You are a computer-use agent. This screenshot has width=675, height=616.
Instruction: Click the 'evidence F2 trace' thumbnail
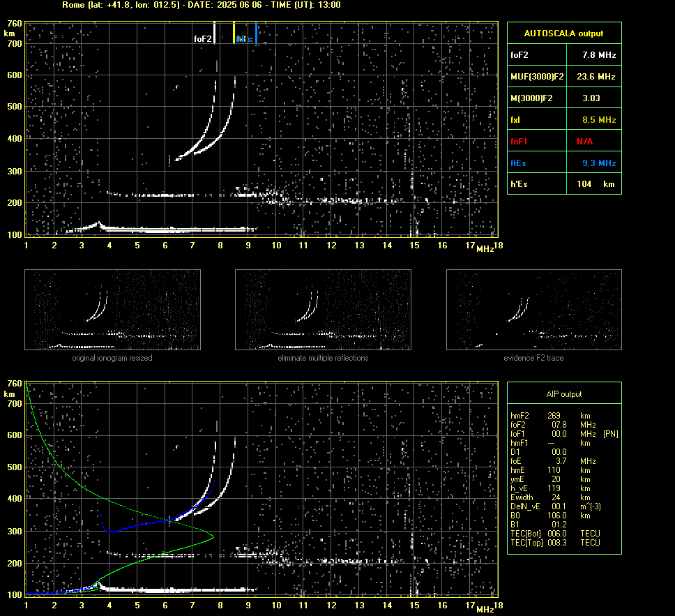(534, 310)
